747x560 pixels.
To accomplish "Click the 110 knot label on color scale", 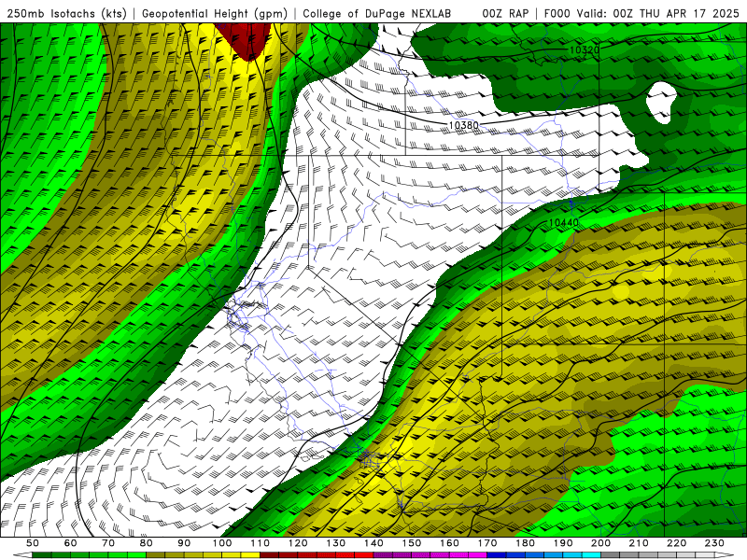I will (x=260, y=543).
